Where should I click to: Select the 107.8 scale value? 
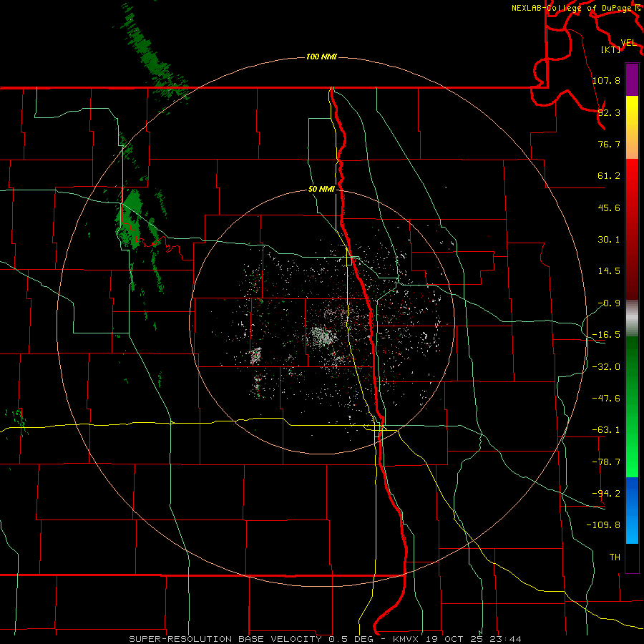click(606, 80)
